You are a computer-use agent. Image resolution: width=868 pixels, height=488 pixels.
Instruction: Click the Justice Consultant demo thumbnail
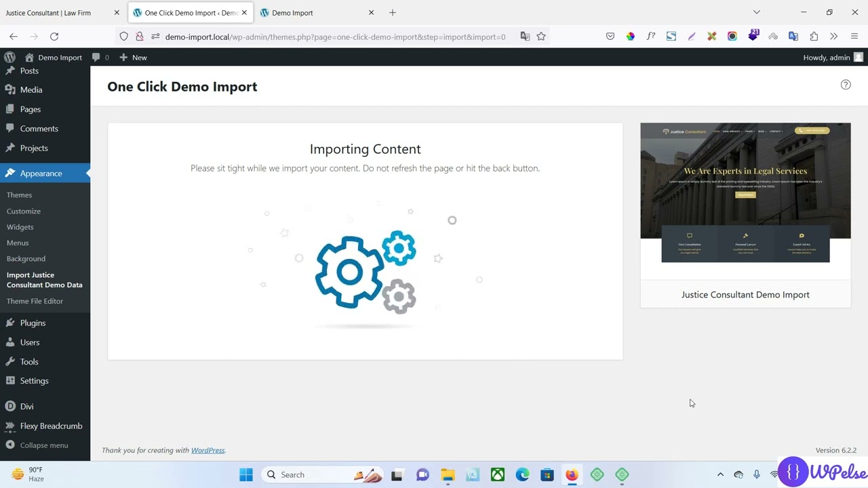pos(745,201)
